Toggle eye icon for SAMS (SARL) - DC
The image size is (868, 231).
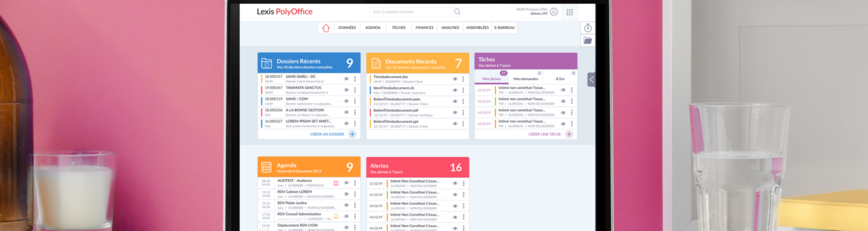(x=346, y=79)
